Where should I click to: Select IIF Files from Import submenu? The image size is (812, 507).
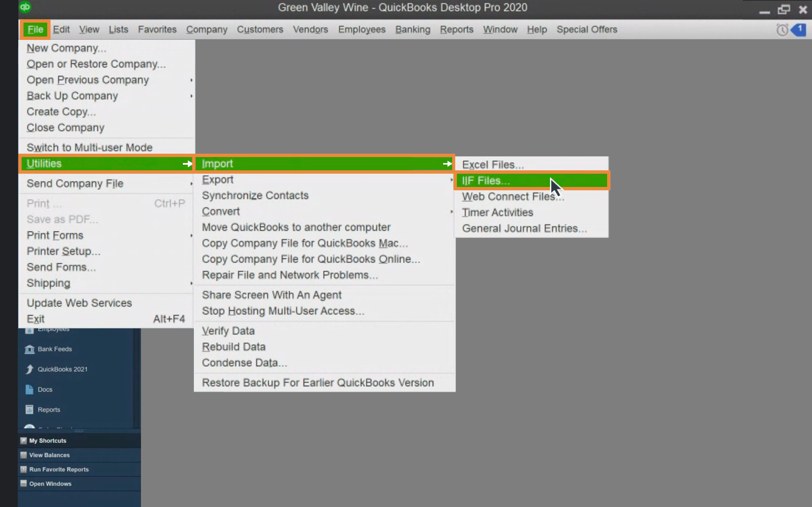531,181
